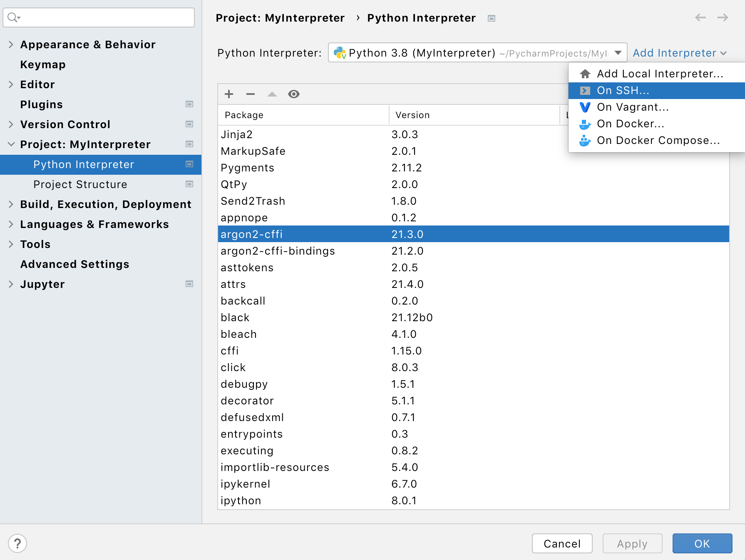
Task: Click the project-level icon beside Version Control
Action: (x=189, y=124)
